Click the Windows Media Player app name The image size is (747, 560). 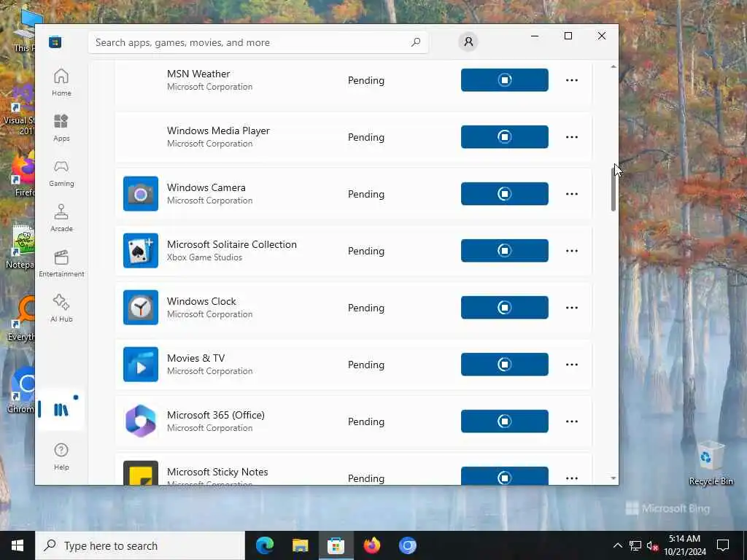click(218, 131)
